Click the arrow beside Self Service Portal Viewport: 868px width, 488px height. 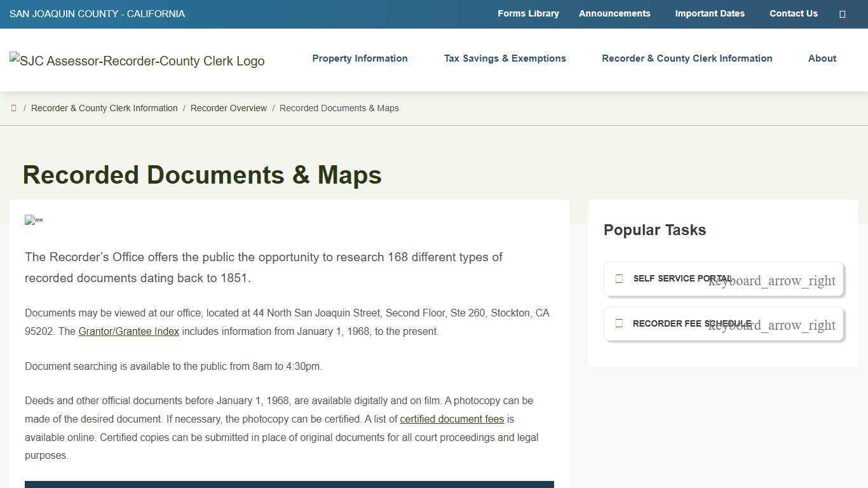[x=771, y=280]
